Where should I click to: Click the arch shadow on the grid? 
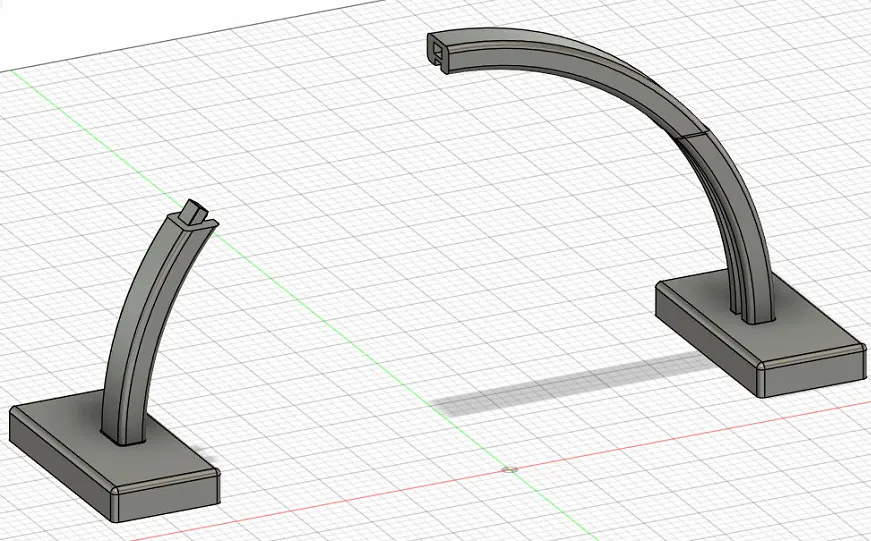[x=572, y=383]
